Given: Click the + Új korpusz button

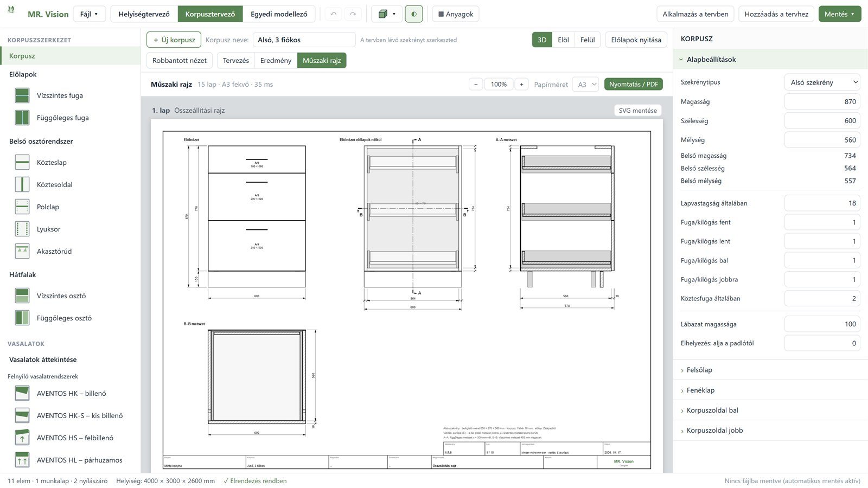Looking at the screenshot, I should pos(174,40).
